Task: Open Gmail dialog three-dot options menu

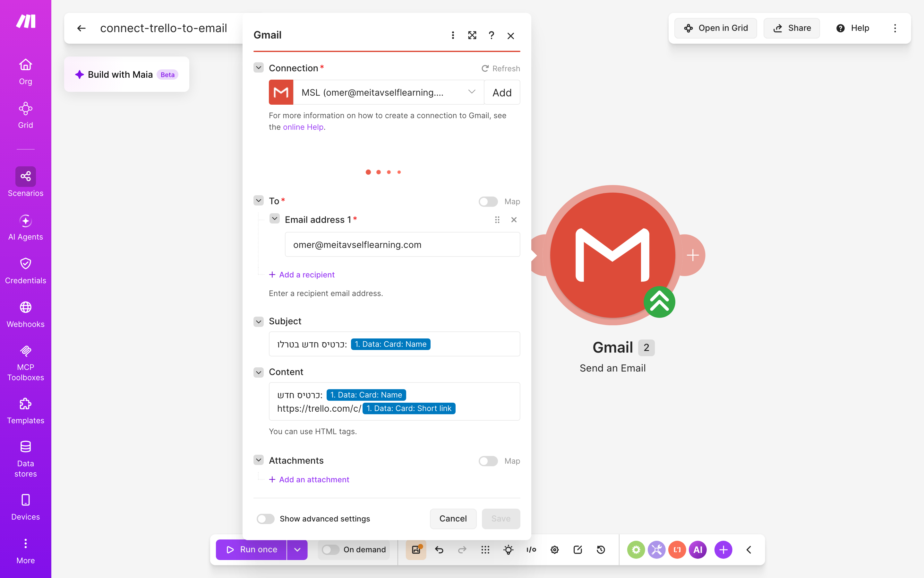Action: tap(453, 35)
